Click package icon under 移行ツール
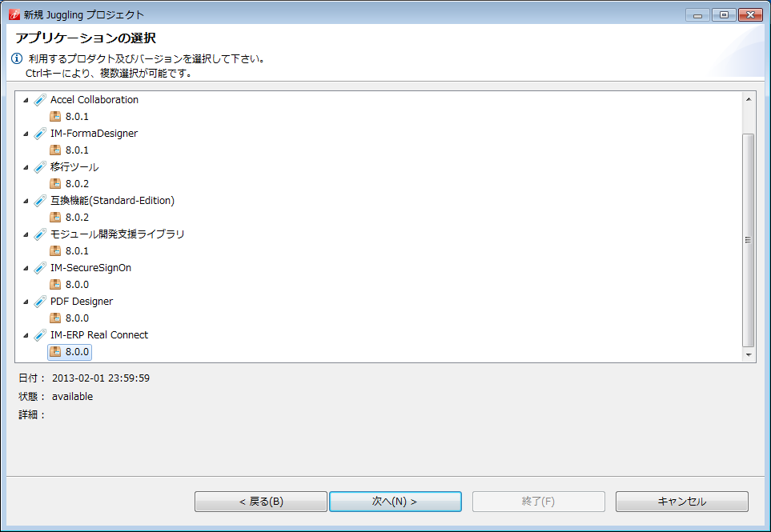The height and width of the screenshot is (532, 771). [x=55, y=184]
